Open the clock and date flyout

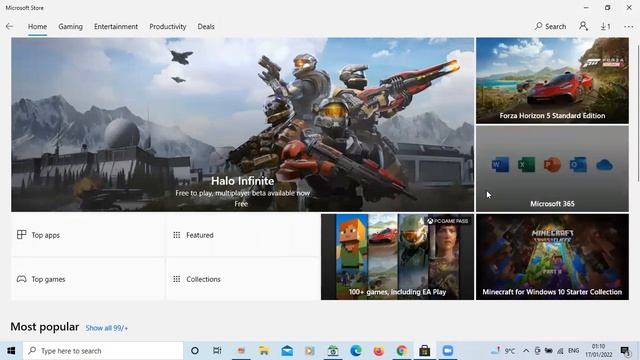pyautogui.click(x=598, y=351)
